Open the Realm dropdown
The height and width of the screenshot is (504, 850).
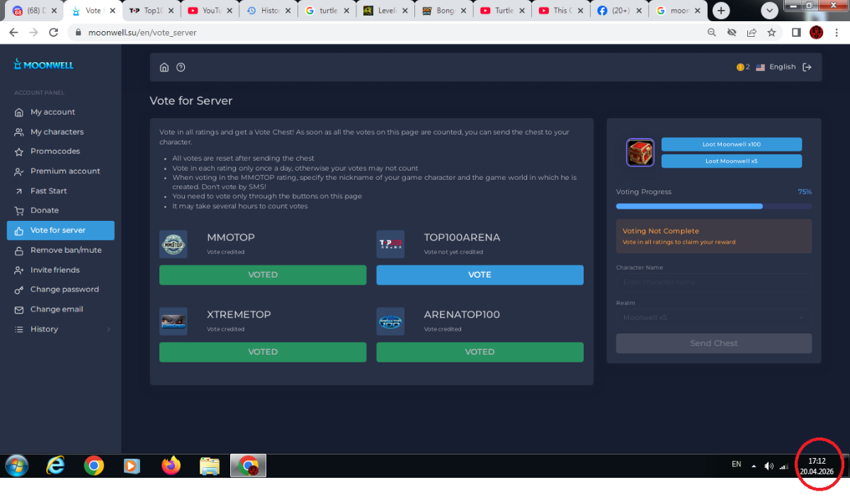713,318
